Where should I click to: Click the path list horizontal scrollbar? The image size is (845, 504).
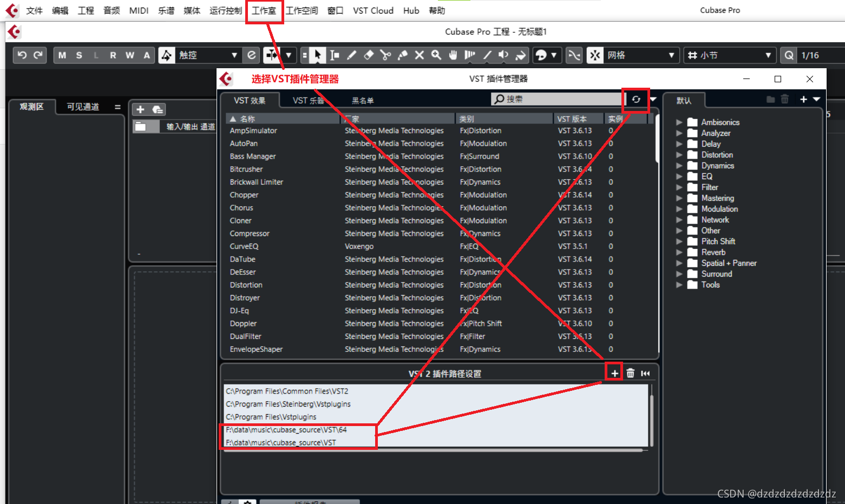[x=433, y=450]
